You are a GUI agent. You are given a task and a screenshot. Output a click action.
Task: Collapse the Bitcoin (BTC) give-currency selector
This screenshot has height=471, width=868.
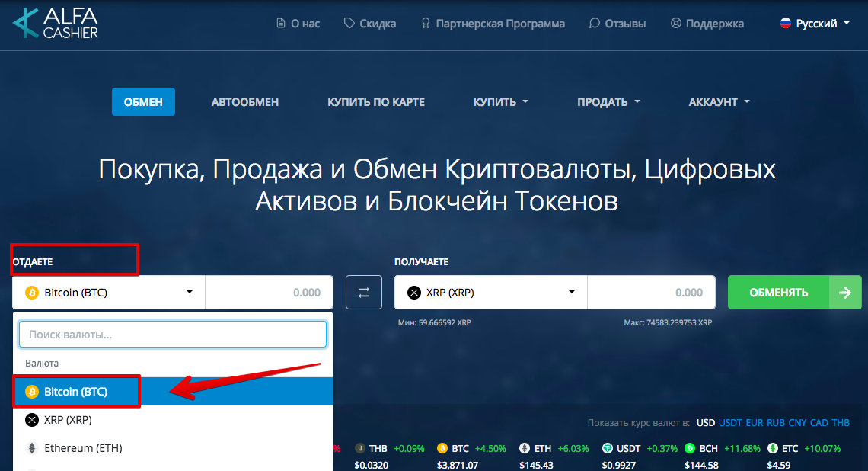(x=109, y=293)
